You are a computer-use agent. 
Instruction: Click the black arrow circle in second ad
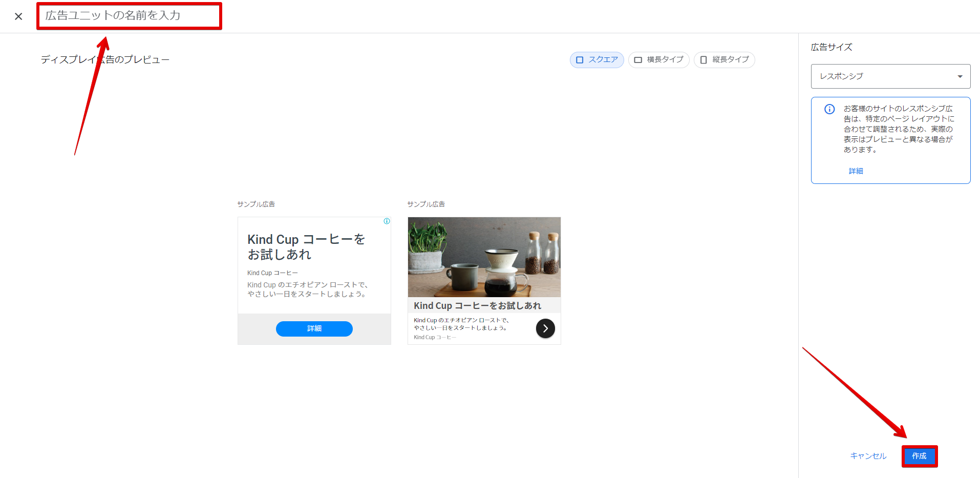[x=545, y=328]
